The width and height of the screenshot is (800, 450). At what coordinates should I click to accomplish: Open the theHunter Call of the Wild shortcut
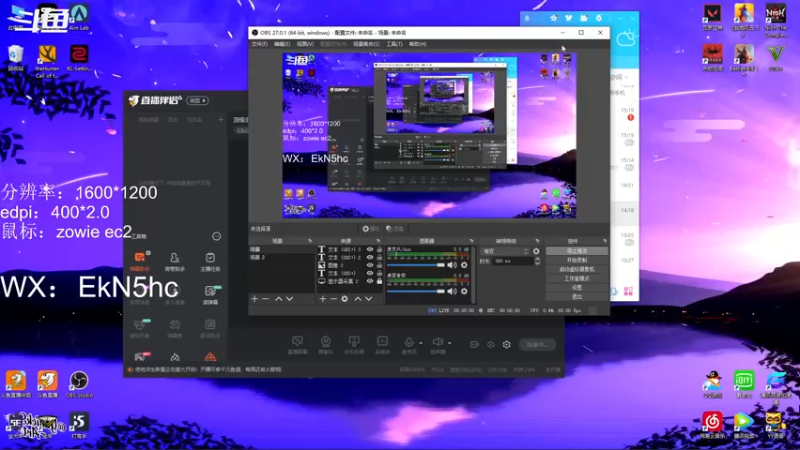[47, 61]
